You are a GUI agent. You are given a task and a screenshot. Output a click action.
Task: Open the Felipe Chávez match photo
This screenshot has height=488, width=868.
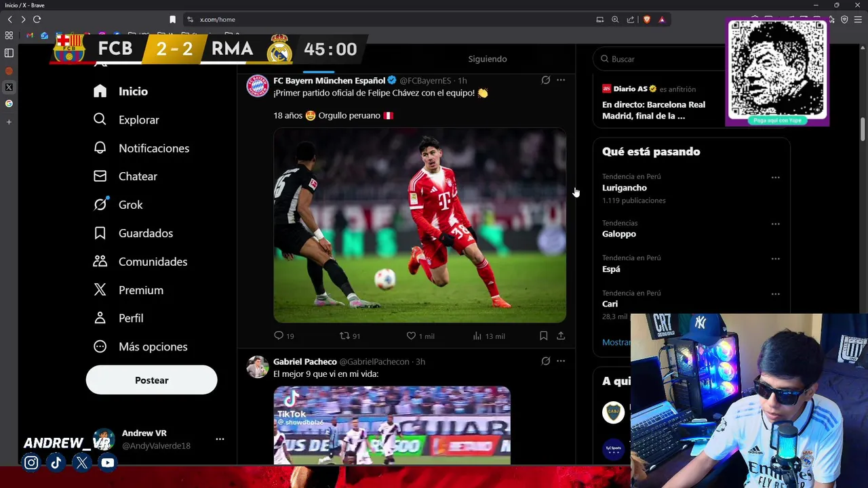[x=420, y=225]
